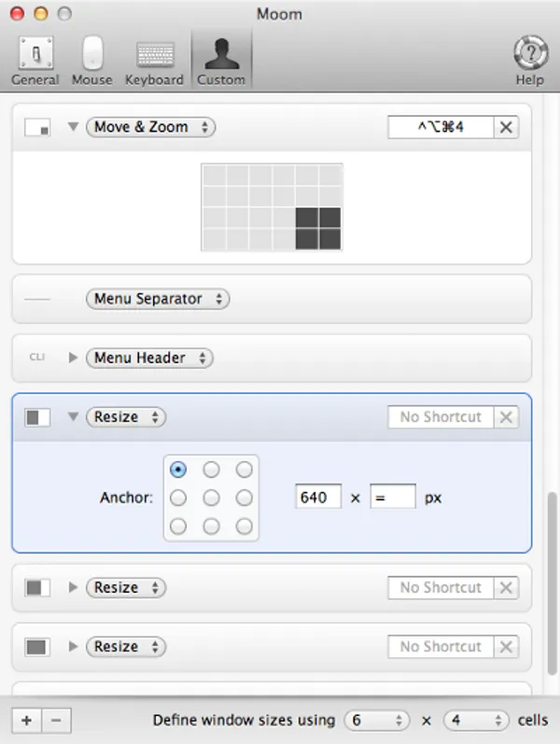
Task: Clear the second Resize row's shortcut
Action: pos(506,588)
